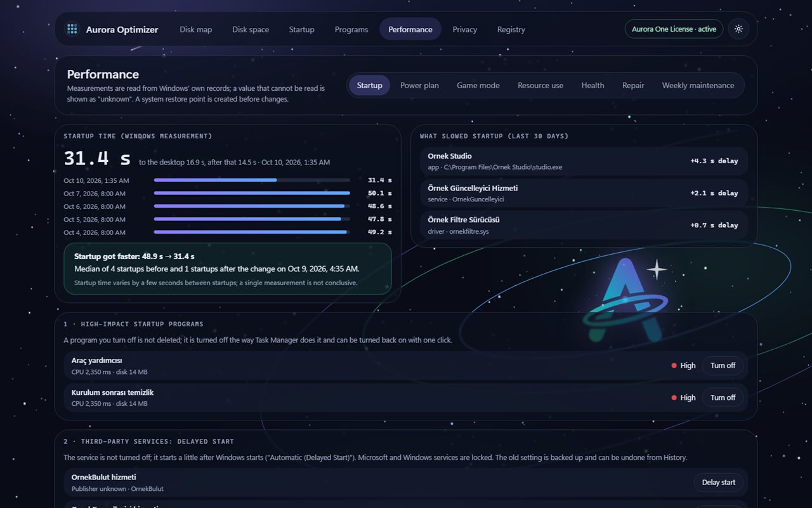Screen dimensions: 812x508
Task: Open the Registry tab
Action: 511,29
